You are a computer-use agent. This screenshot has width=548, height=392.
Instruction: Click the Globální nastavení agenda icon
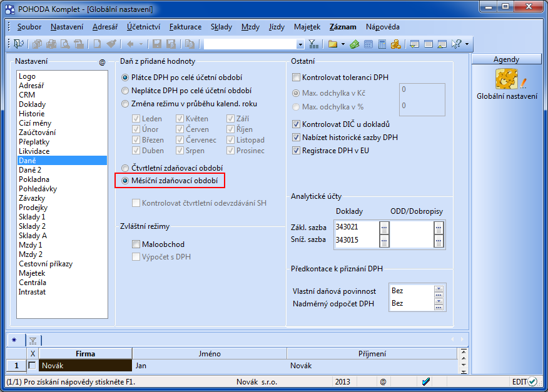[507, 79]
